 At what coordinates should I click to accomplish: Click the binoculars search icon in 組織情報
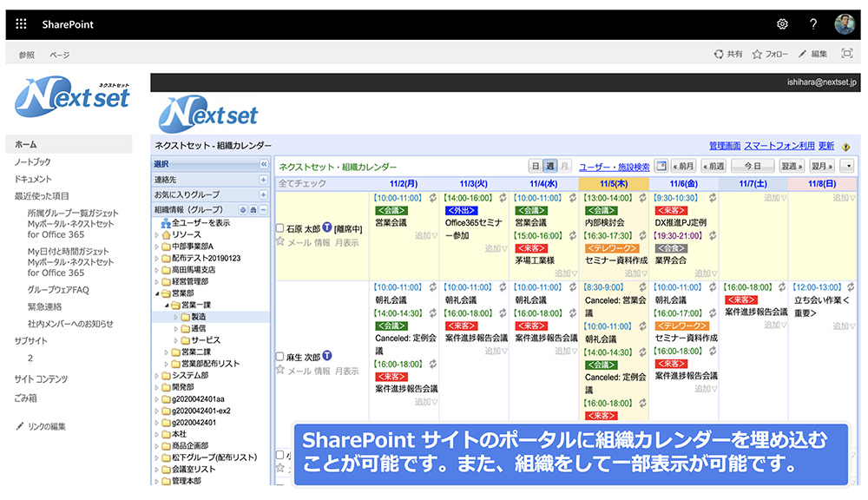(253, 209)
